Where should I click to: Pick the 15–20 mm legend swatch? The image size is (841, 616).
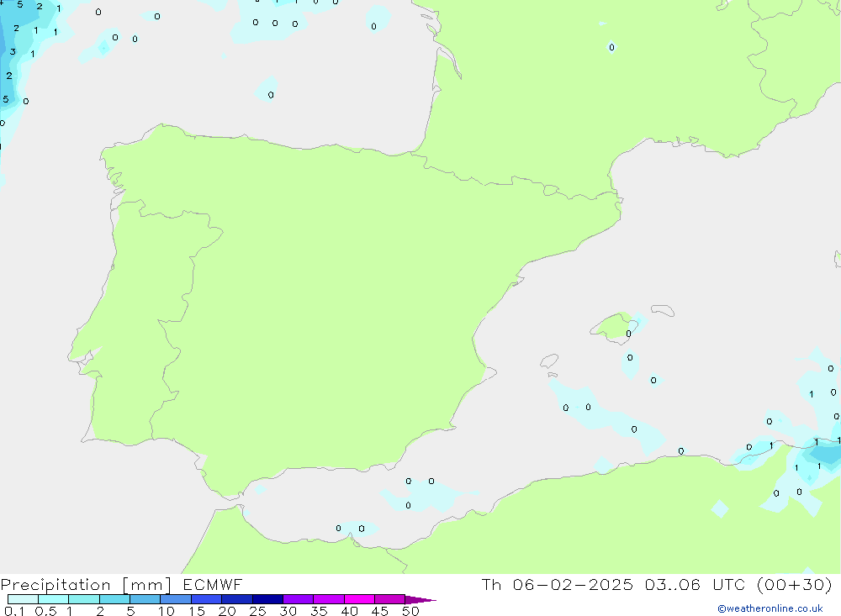[206, 599]
